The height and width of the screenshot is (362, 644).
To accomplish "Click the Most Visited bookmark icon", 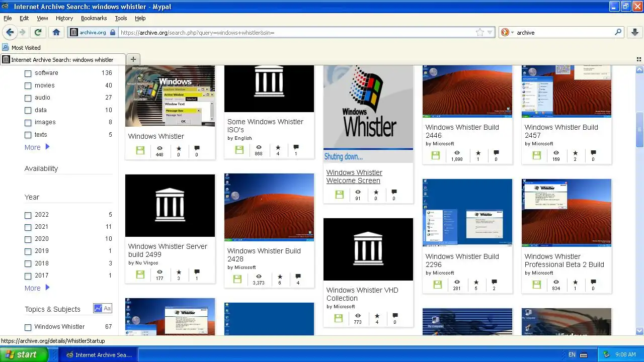I will 6,48.
